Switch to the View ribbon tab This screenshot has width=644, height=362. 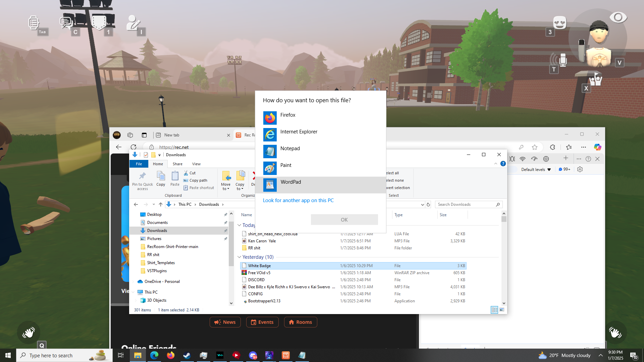196,164
